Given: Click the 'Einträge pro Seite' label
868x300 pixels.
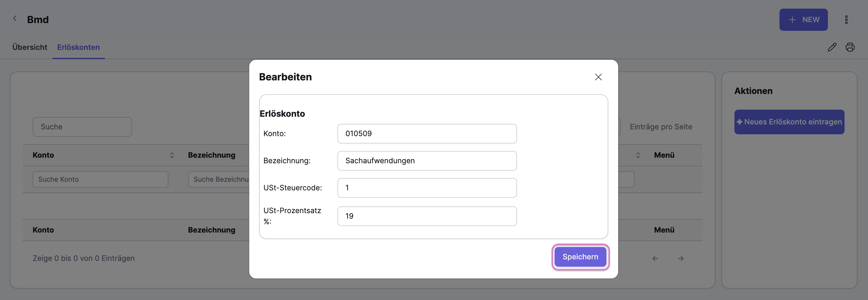Looking at the screenshot, I should click(661, 127).
